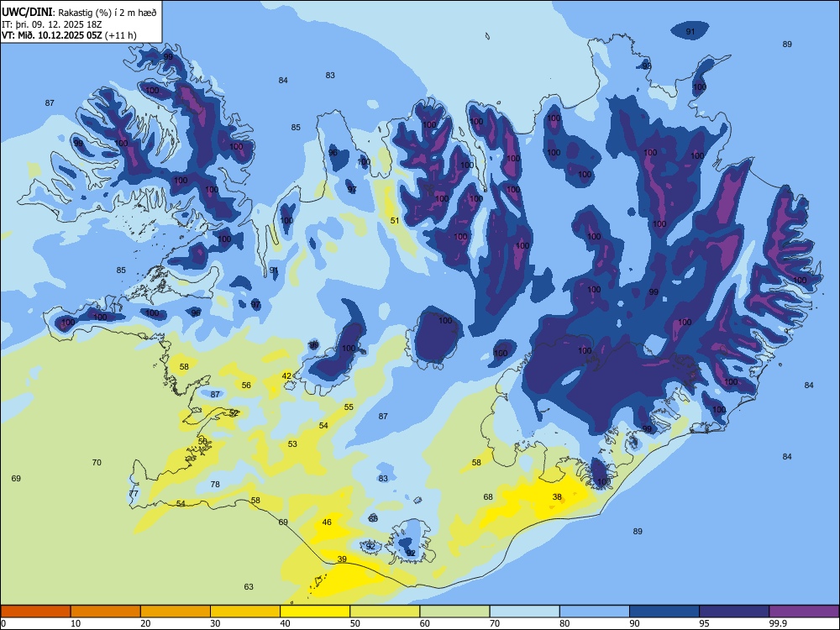The image size is (840, 630).
Task: Click the 'VT: Mið. 10.12.2025 05Z' line
Action: 52,35
